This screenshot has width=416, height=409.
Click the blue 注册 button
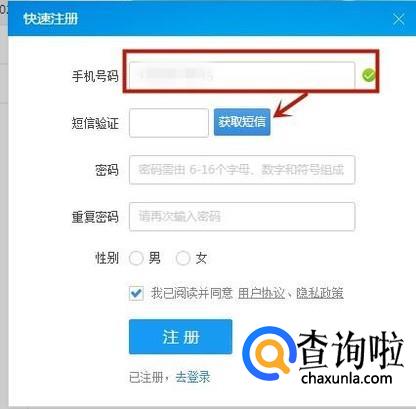click(180, 337)
